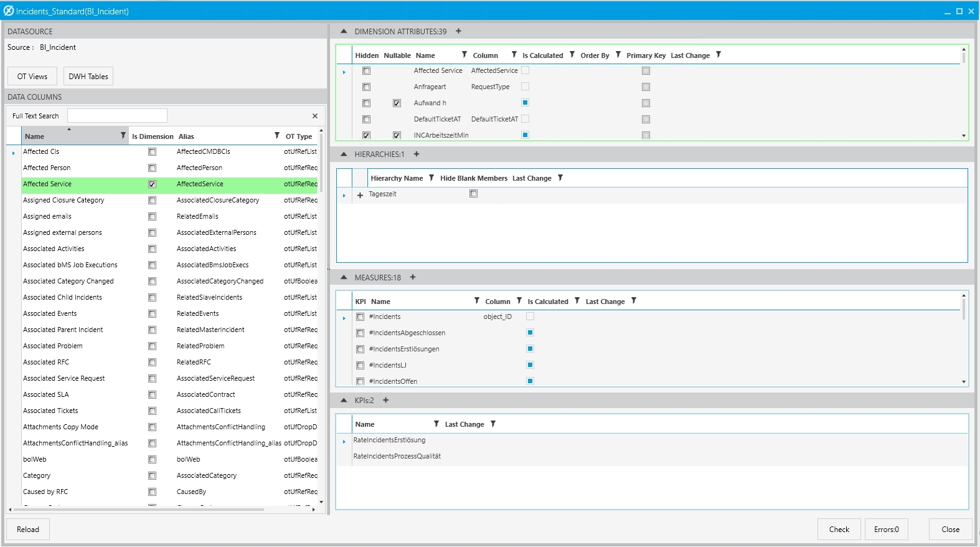The height and width of the screenshot is (547, 980).
Task: Collapse the Measures section
Action: pos(344,277)
